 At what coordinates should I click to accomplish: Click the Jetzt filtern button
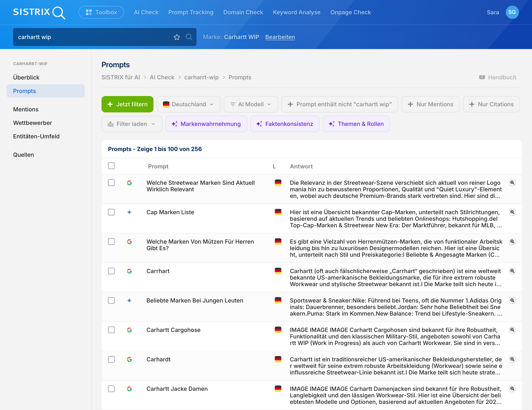click(x=127, y=104)
